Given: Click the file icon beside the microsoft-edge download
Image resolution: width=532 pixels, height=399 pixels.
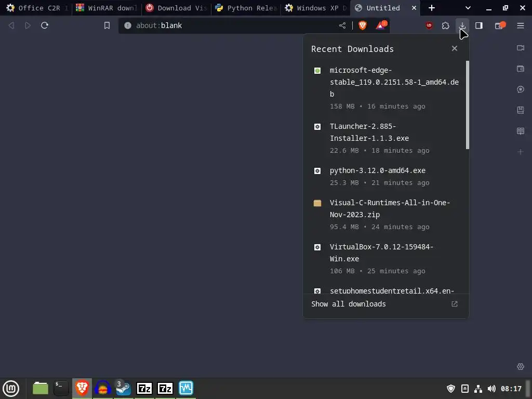Looking at the screenshot, I should 317,71.
